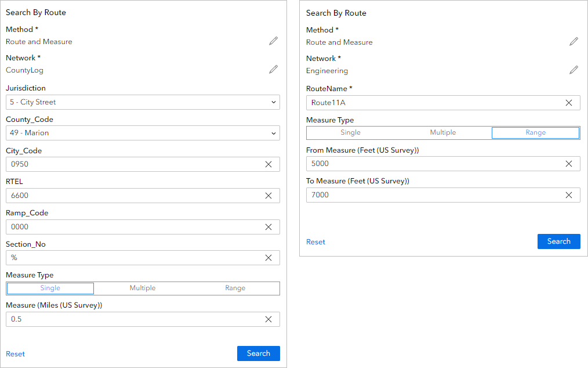Viewport: 588px width, 368px height.
Task: Clear the Measure value of 0.5
Action: coord(268,319)
